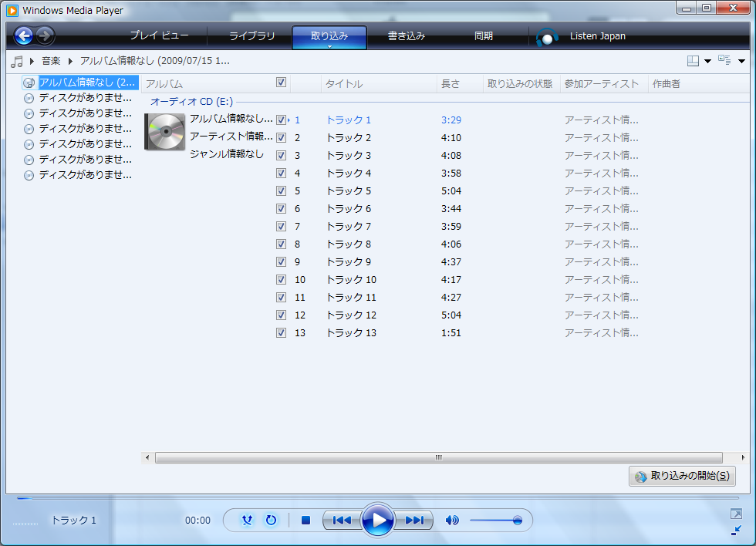Click the music note icon in breadcrumb
Image resolution: width=756 pixels, height=546 pixels.
tap(17, 61)
